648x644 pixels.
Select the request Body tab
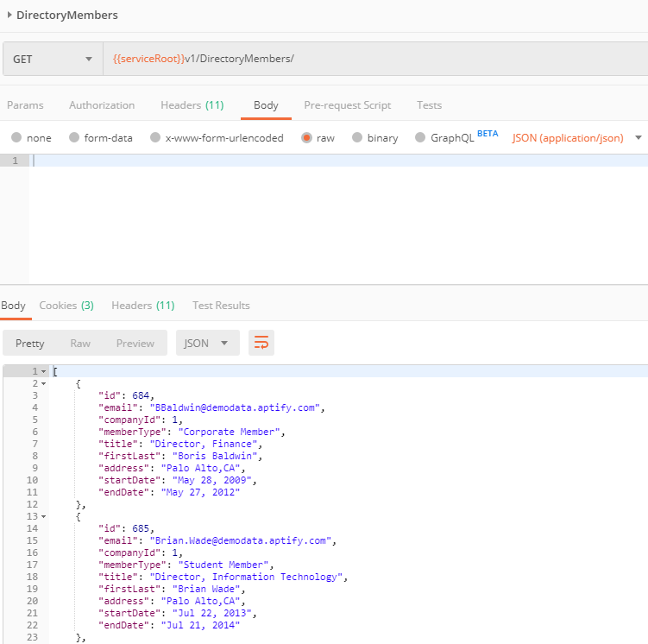click(266, 105)
